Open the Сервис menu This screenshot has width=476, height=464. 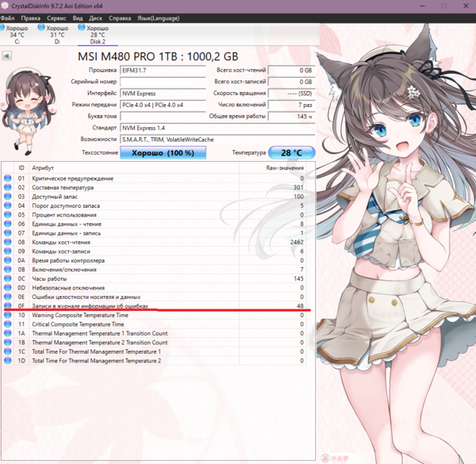[56, 18]
